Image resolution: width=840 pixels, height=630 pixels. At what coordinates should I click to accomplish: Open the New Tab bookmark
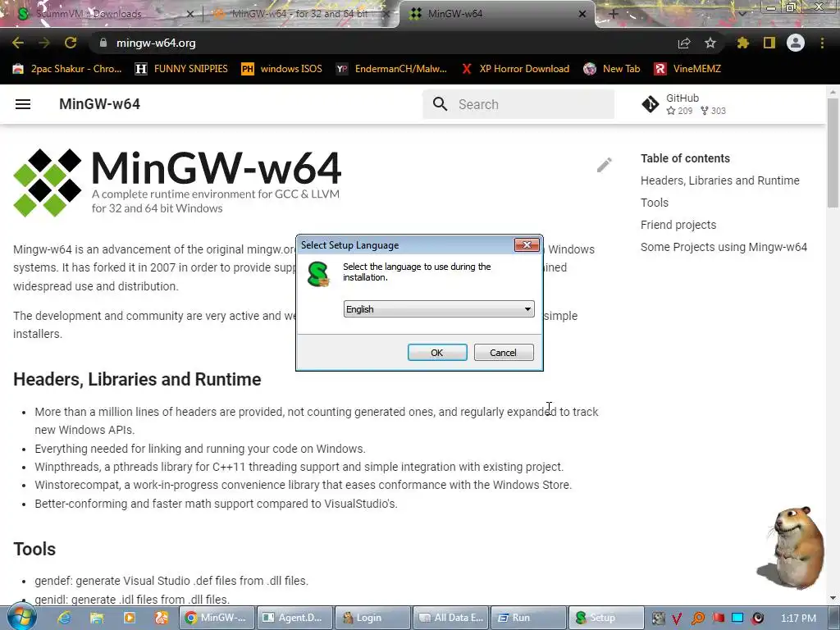(x=612, y=69)
